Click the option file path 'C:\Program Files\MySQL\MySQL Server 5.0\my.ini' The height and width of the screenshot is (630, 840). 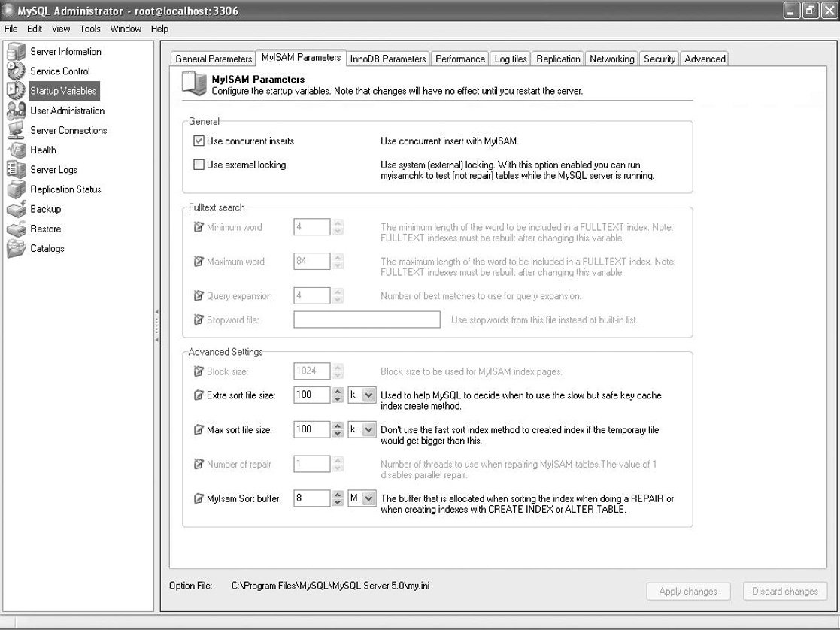click(331, 586)
